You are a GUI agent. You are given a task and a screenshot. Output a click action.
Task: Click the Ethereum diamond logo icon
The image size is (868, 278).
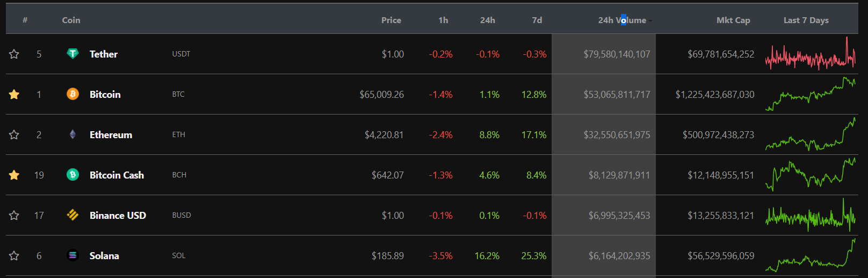(73, 134)
